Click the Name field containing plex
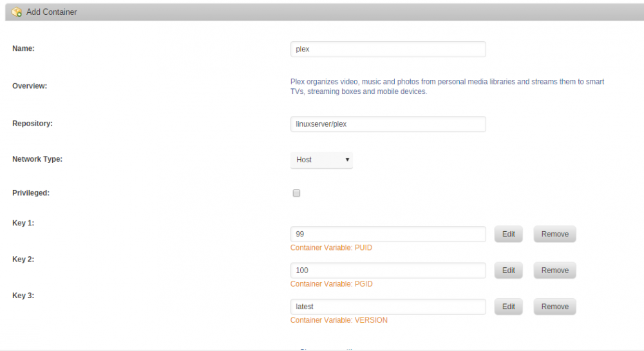Screen dimensions: 644x351 [x=388, y=49]
